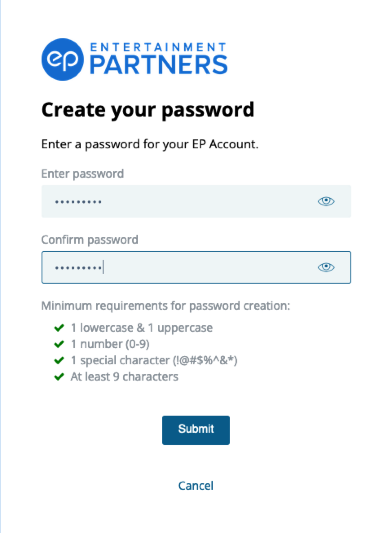Screen dimensions: 392x533
Task: Select the Confirm password label
Action: 90,240
